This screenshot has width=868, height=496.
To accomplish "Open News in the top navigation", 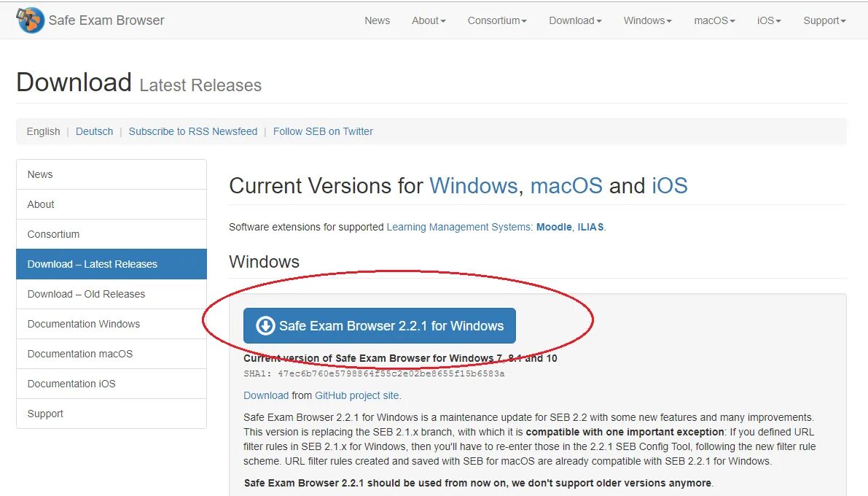I will [377, 20].
